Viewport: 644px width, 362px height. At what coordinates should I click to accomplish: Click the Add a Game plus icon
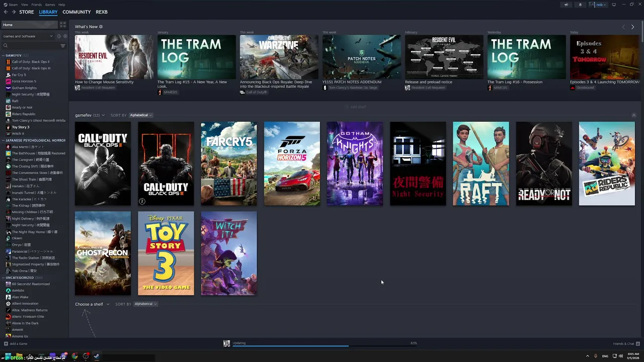(6, 344)
